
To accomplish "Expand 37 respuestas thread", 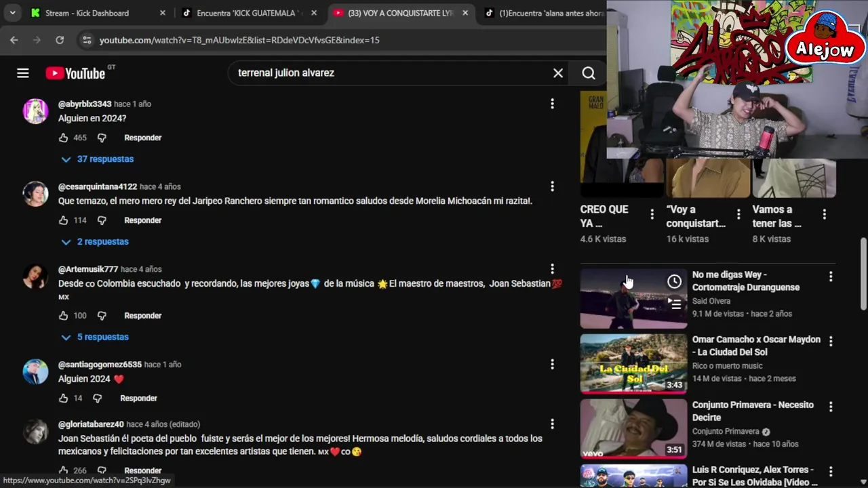I will pos(98,159).
